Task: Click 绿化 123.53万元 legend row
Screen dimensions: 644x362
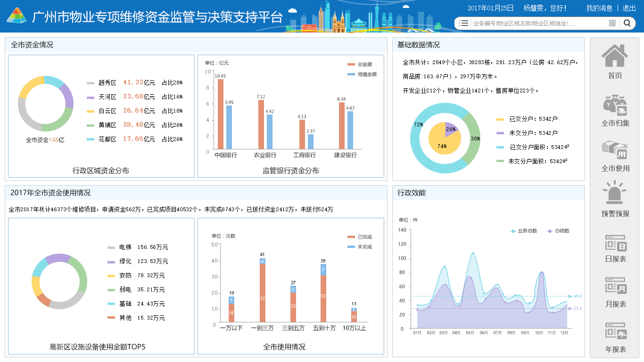Action: click(x=138, y=261)
